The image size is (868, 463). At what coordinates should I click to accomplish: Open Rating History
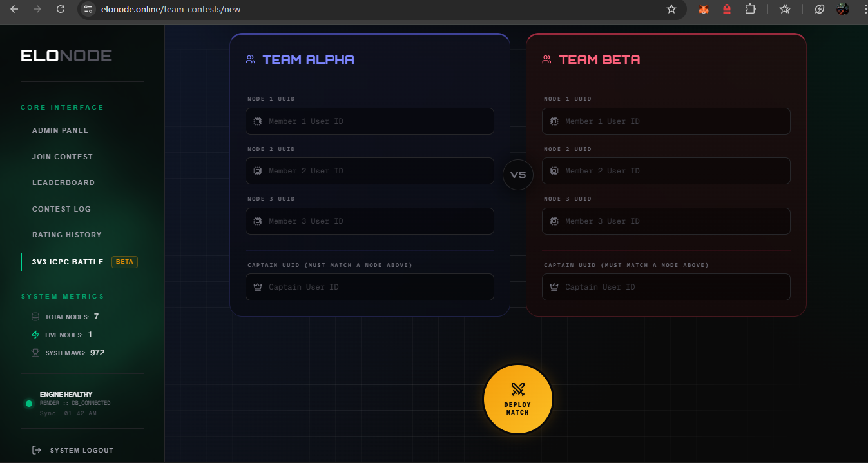[67, 235]
